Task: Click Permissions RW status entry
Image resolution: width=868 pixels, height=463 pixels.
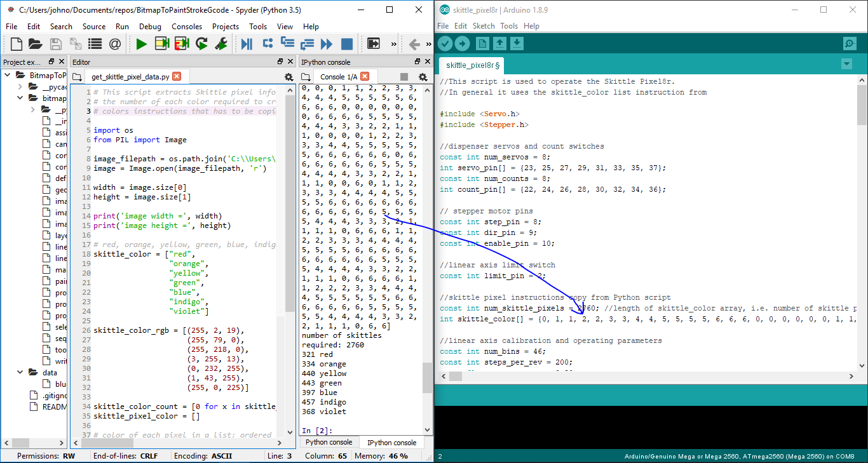Action: pos(46,456)
